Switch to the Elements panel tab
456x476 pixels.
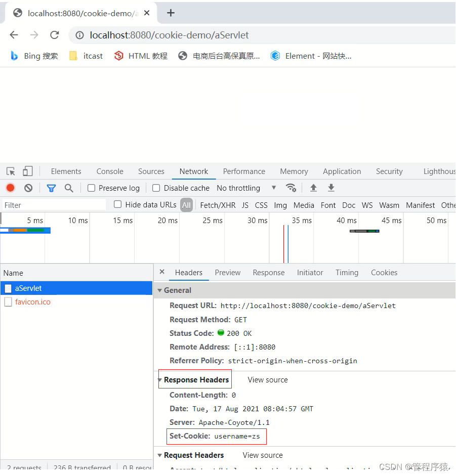pyautogui.click(x=66, y=171)
